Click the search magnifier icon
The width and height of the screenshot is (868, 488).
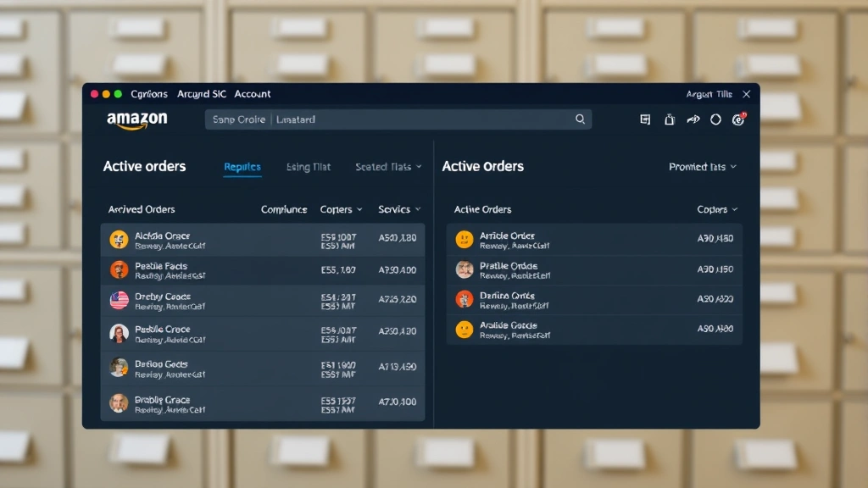click(x=581, y=119)
